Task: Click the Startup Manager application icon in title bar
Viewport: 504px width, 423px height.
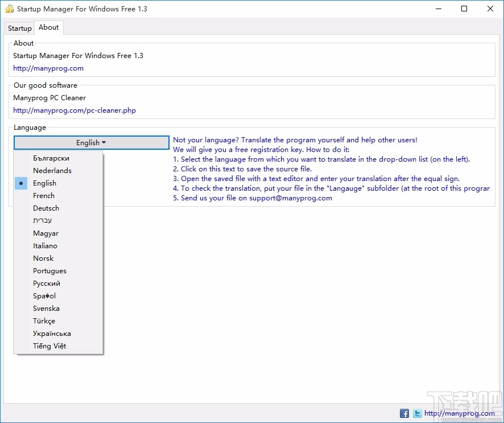Action: point(9,9)
